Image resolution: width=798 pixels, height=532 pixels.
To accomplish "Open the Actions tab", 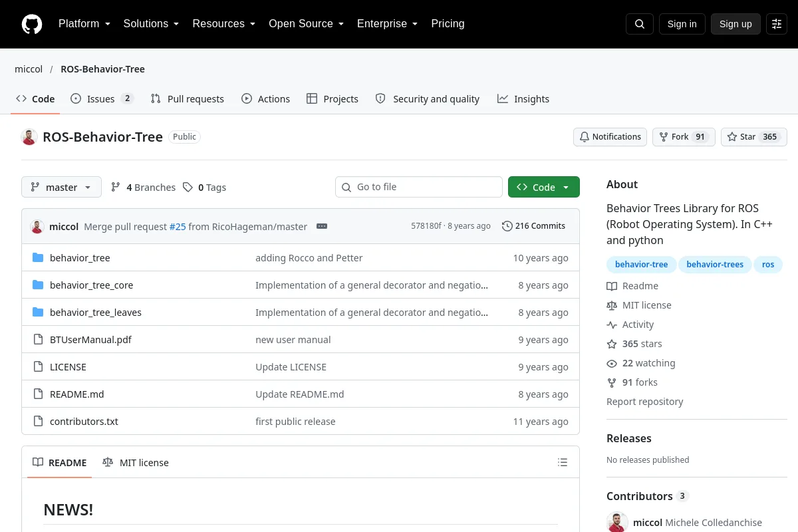I will (266, 99).
